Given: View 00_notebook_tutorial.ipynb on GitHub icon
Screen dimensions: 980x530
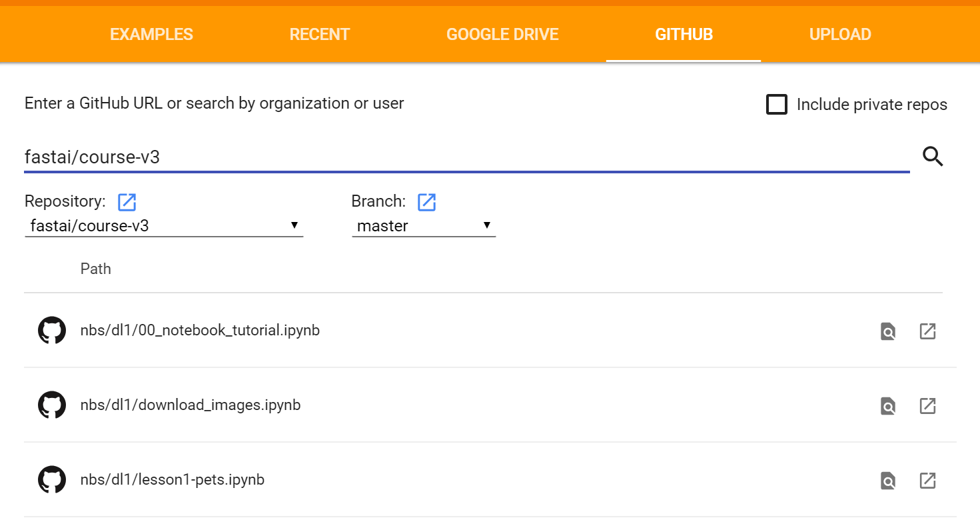Looking at the screenshot, I should pyautogui.click(x=887, y=331).
